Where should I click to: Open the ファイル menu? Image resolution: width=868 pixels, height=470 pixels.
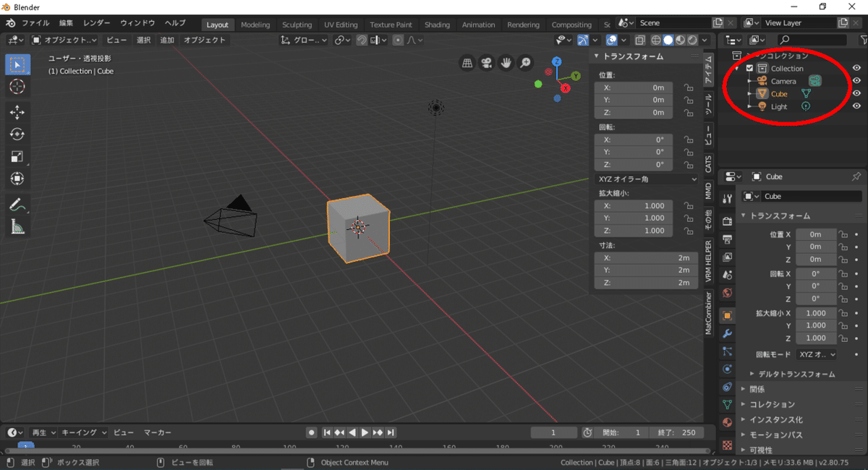35,23
